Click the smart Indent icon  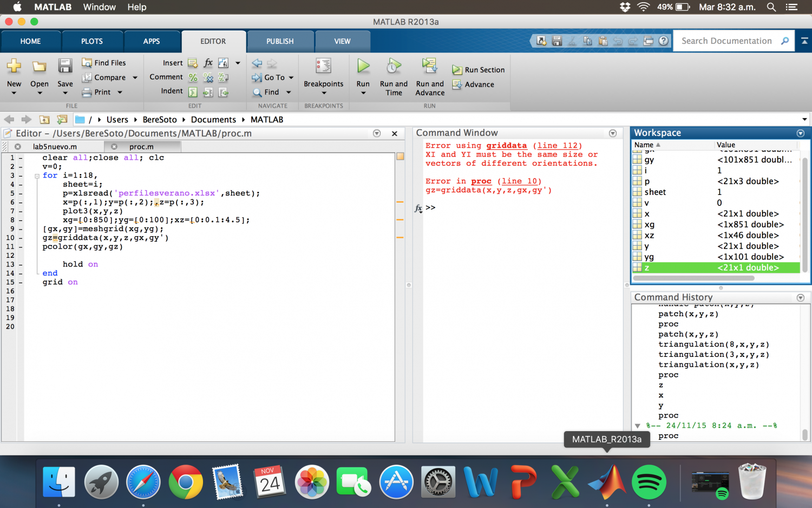(193, 92)
